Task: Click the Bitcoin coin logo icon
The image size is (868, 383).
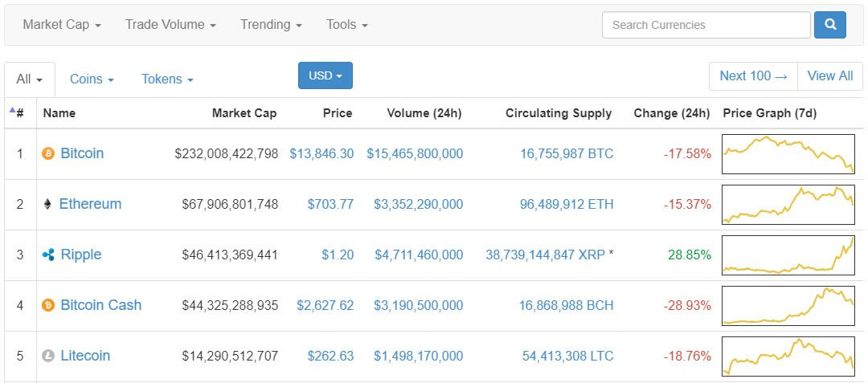Action: 49,153
